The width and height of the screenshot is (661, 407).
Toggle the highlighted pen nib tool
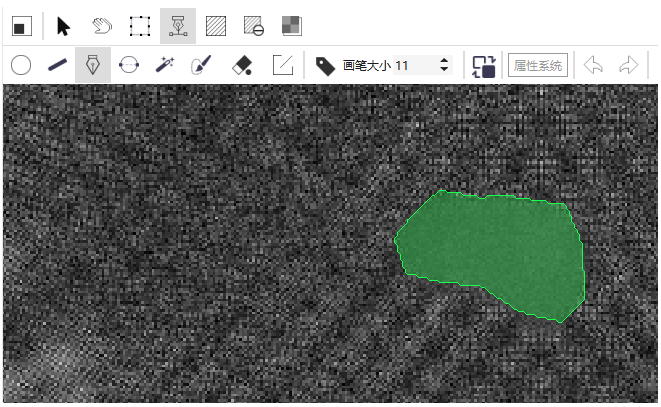[93, 65]
